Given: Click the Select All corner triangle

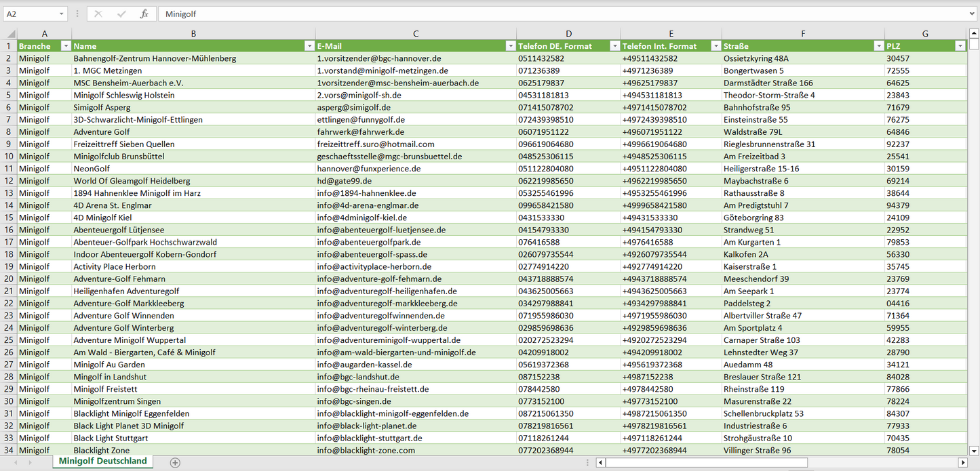Looking at the screenshot, I should 9,34.
